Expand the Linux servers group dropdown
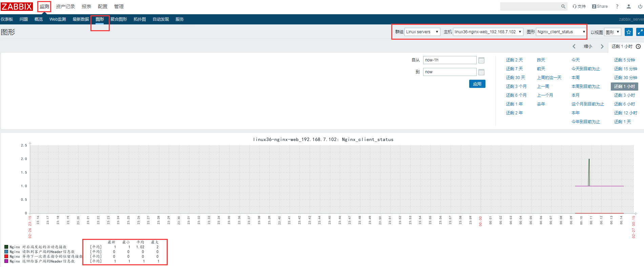Screen dimensions: 644x267 422,32
